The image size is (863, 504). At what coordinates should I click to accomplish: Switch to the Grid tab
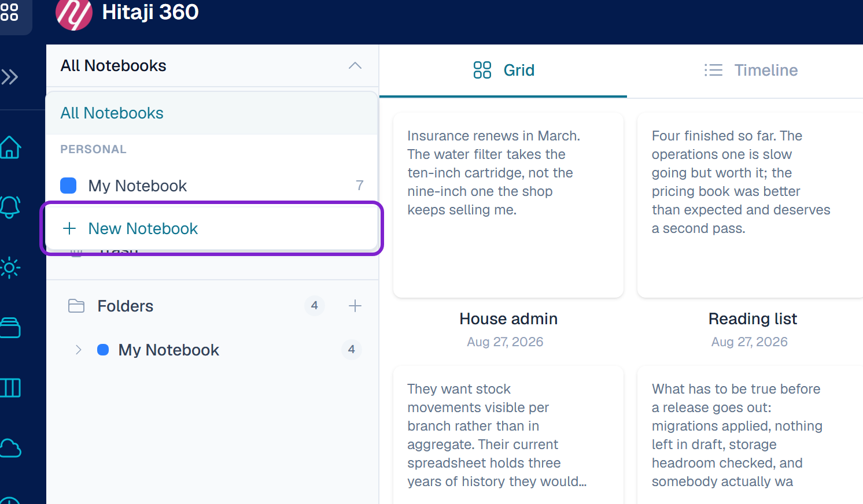[x=503, y=71]
